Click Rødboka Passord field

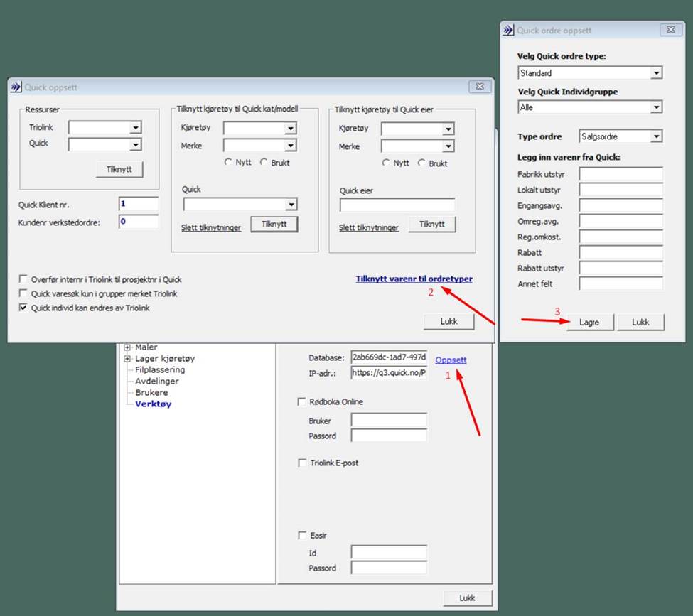point(389,436)
